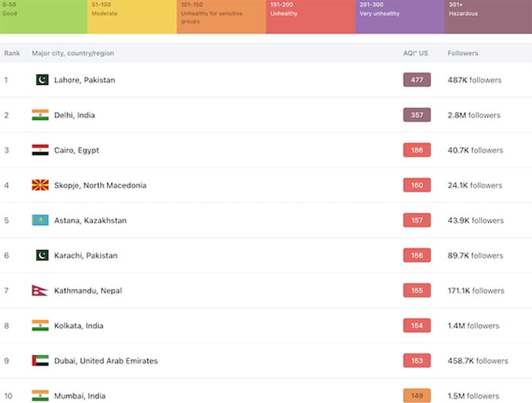Click the Pakistan flag beside Lahore
This screenshot has width=532, height=403.
click(42, 80)
